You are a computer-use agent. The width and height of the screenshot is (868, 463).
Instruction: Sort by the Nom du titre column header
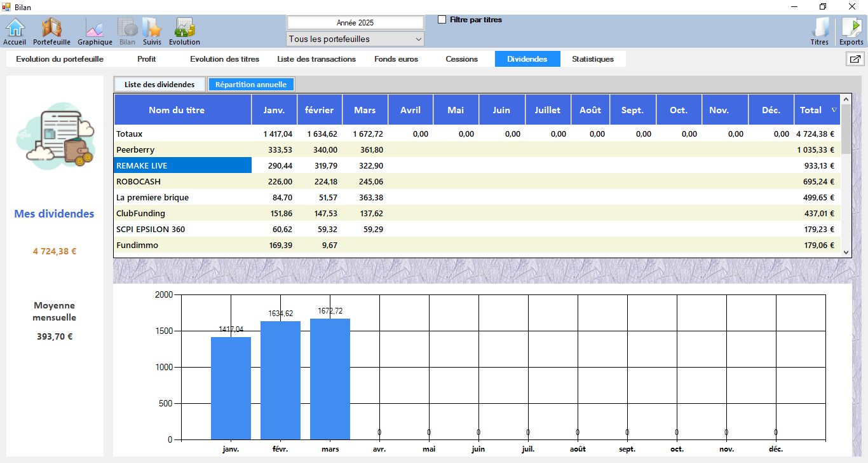pos(183,110)
